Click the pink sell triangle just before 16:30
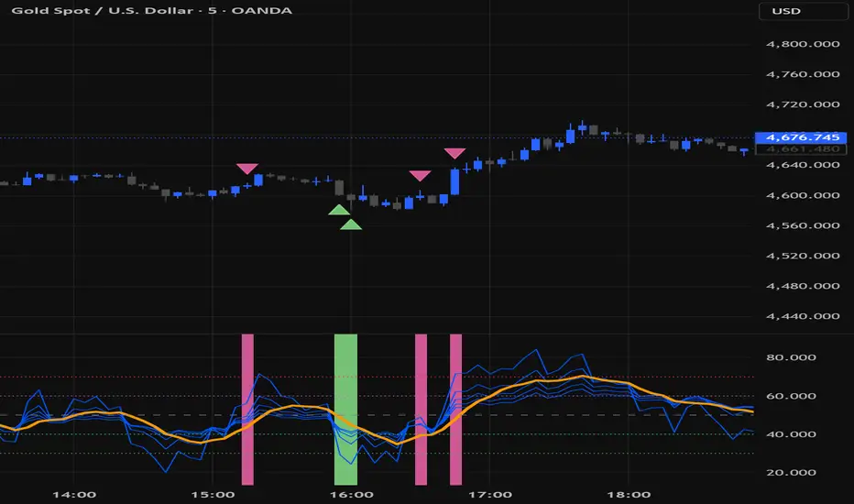 (420, 176)
